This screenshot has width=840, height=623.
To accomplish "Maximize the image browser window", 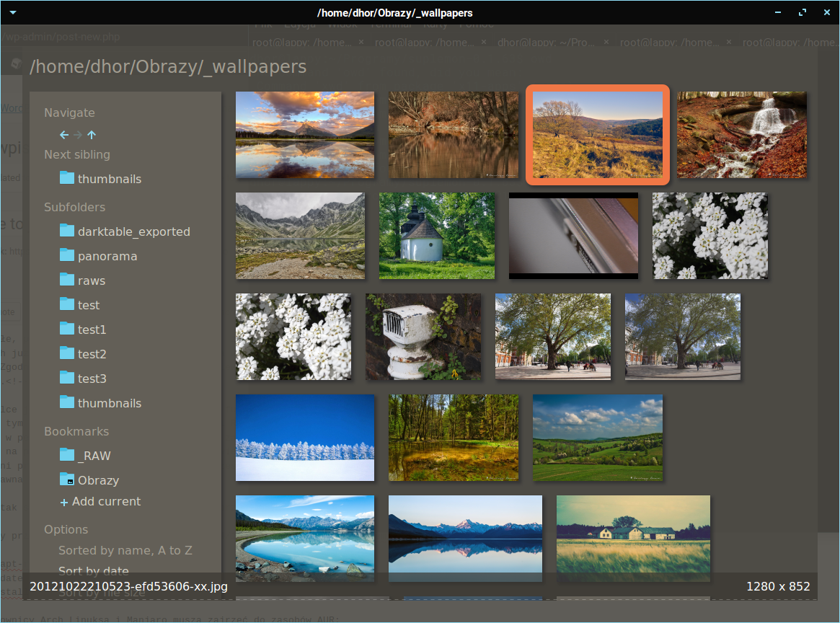I will tap(803, 12).
